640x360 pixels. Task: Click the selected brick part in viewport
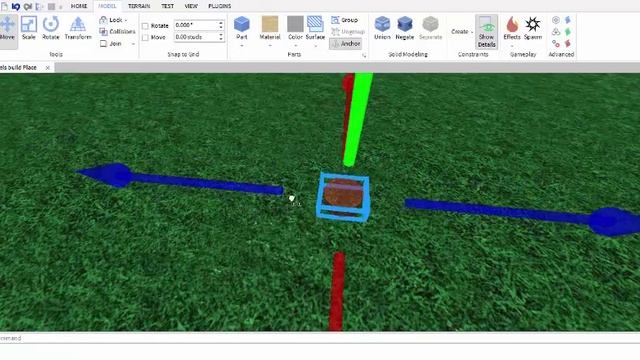coord(343,196)
